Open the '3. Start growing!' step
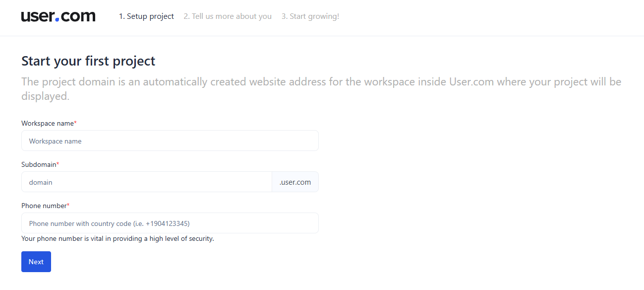The height and width of the screenshot is (290, 644). pos(310,16)
